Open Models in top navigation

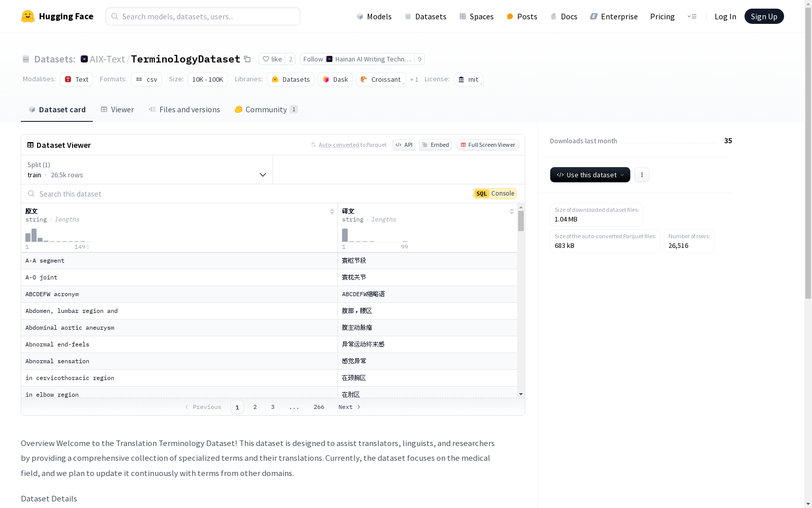(374, 16)
